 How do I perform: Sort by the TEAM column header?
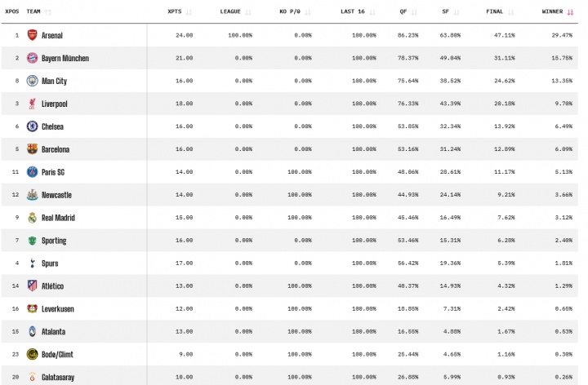[x=33, y=12]
